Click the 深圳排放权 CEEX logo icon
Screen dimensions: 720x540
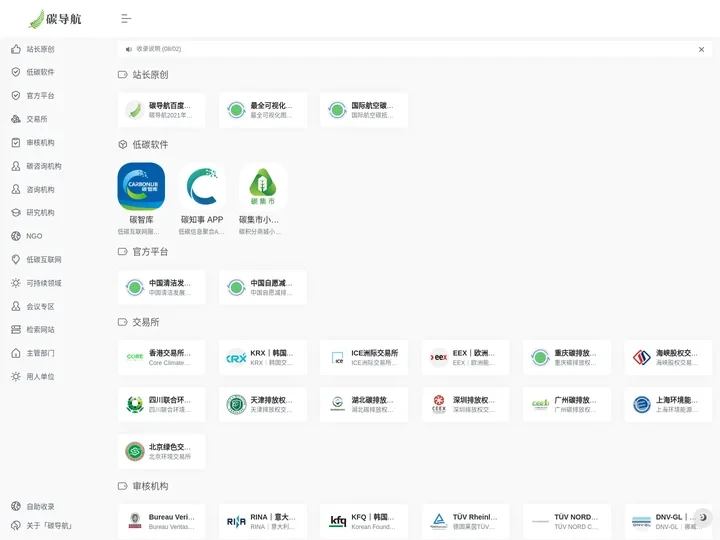(439, 405)
